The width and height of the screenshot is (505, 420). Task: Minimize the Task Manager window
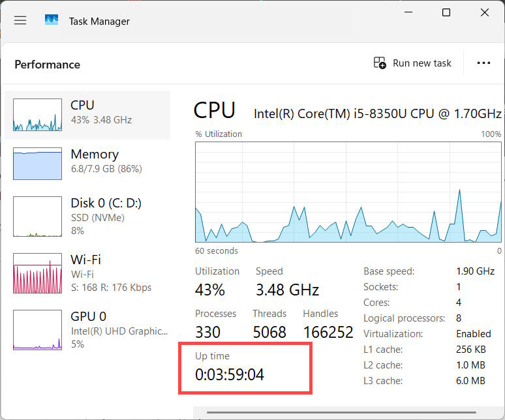[408, 12]
